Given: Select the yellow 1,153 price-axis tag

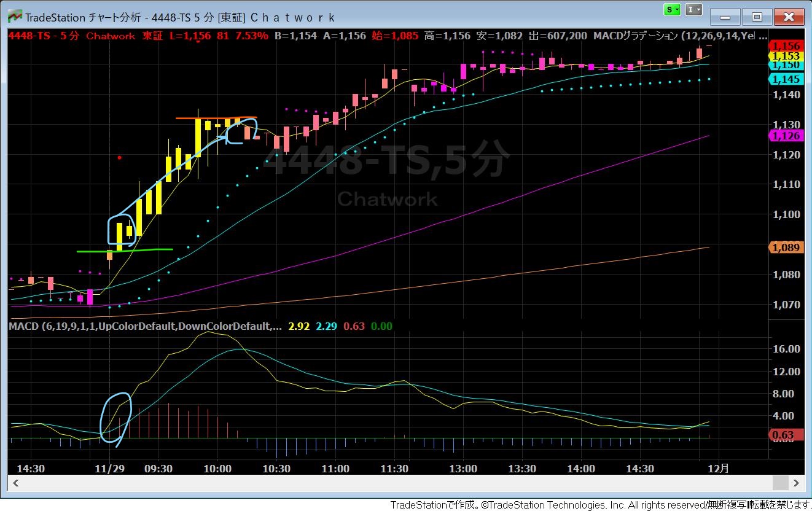Looking at the screenshot, I should click(786, 56).
